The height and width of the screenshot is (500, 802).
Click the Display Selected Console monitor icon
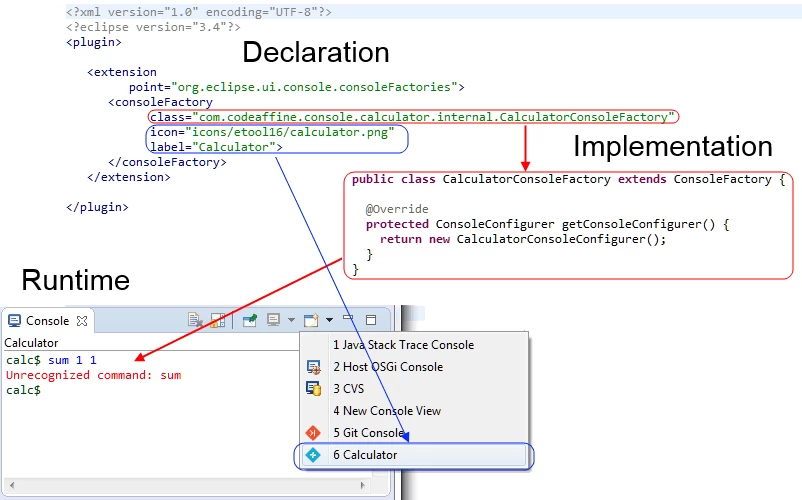274,320
